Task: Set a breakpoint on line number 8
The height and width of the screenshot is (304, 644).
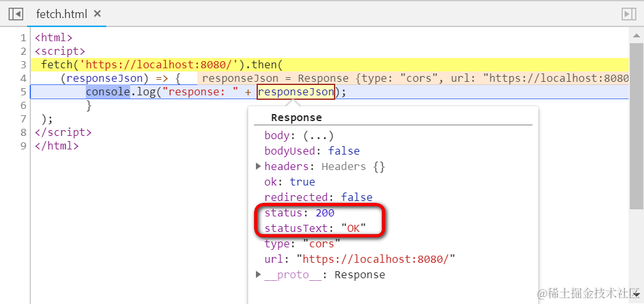Action: tap(23, 133)
